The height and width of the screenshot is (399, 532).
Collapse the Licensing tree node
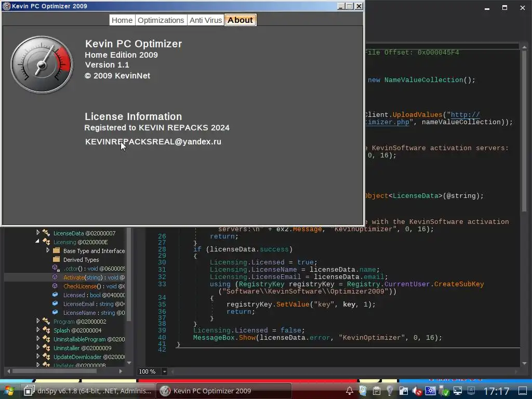pyautogui.click(x=37, y=241)
